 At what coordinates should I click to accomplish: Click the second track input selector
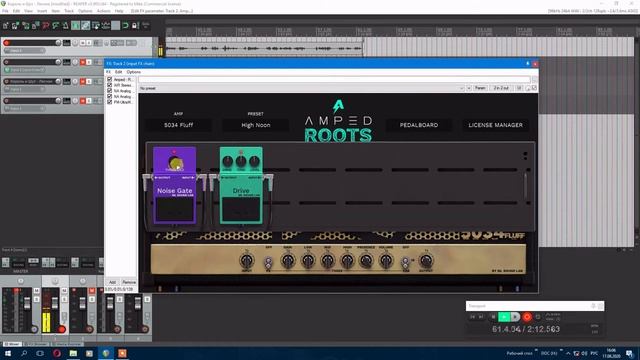(x=24, y=70)
